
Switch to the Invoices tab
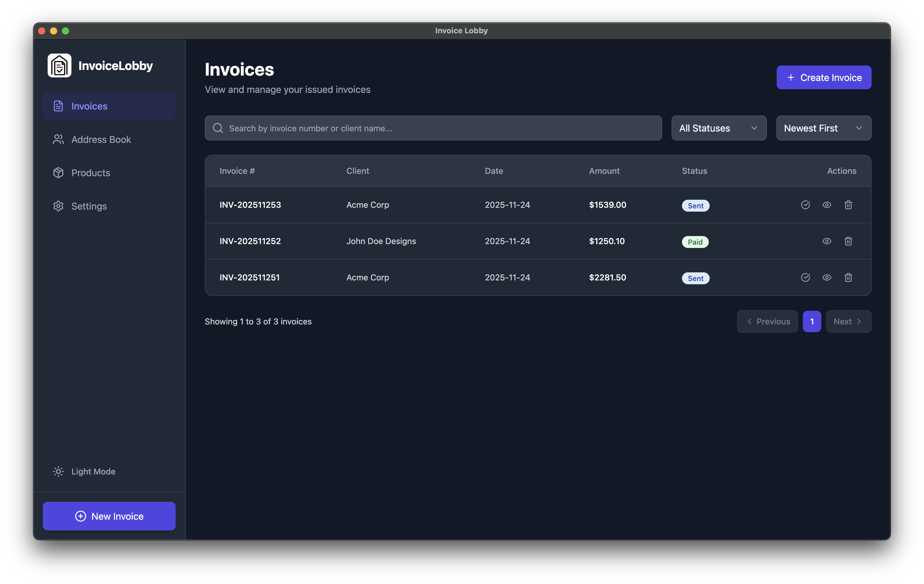pos(89,106)
